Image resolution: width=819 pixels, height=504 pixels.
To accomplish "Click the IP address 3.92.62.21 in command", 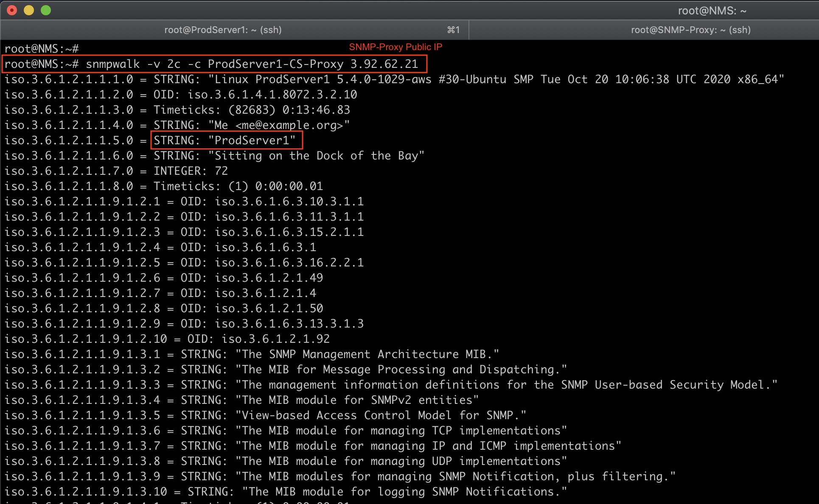I will point(384,64).
